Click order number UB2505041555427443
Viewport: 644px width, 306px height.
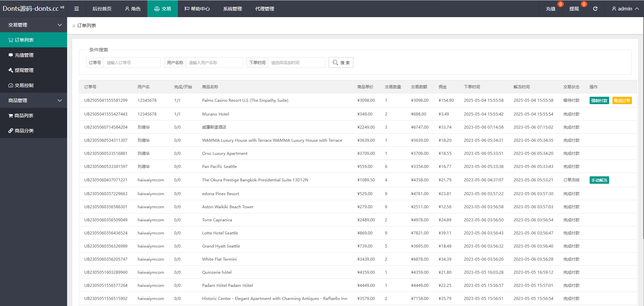[x=106, y=114]
